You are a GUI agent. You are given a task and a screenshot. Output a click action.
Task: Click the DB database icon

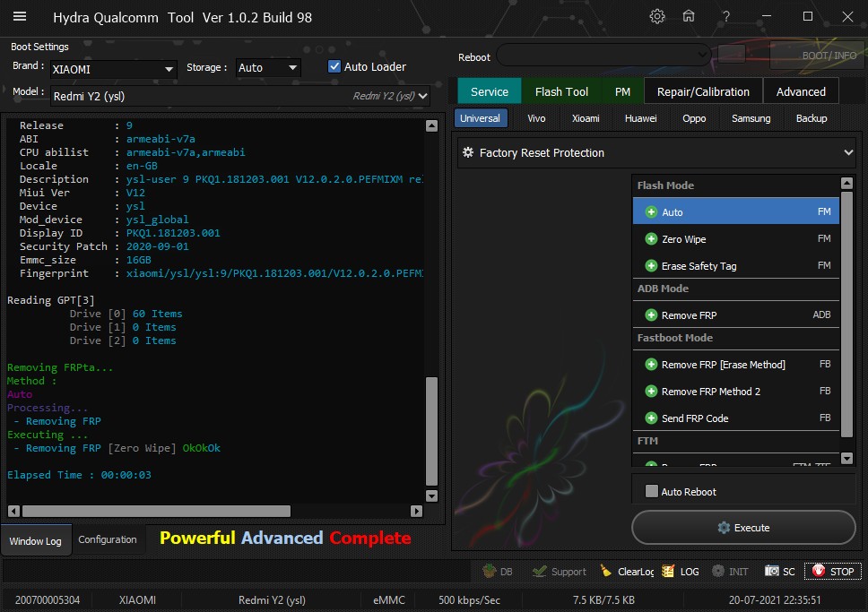pyautogui.click(x=490, y=571)
